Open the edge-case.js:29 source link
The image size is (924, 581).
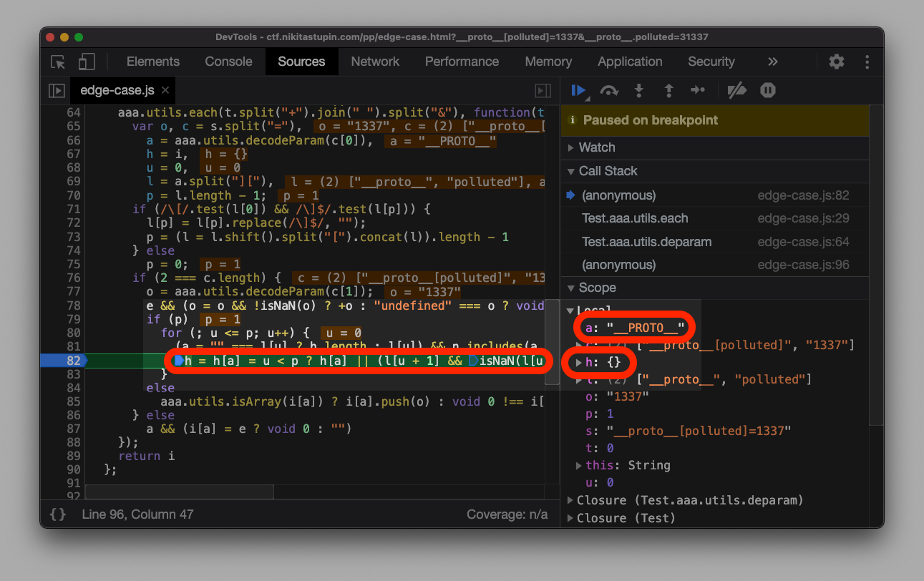[x=803, y=218]
